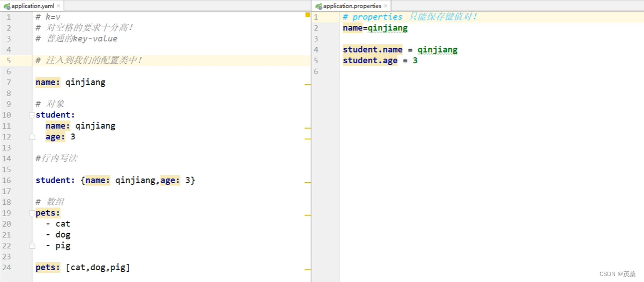
Task: Click the '#行内写法' comment
Action: tap(56, 158)
